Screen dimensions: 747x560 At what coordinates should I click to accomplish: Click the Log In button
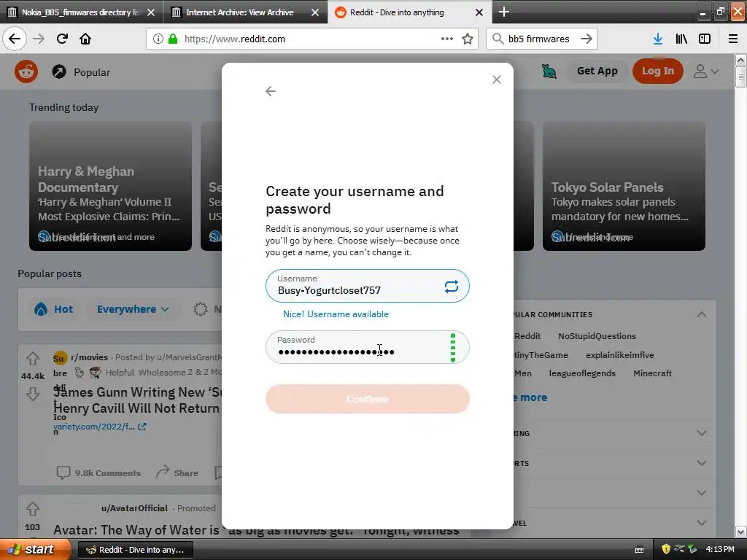(657, 71)
